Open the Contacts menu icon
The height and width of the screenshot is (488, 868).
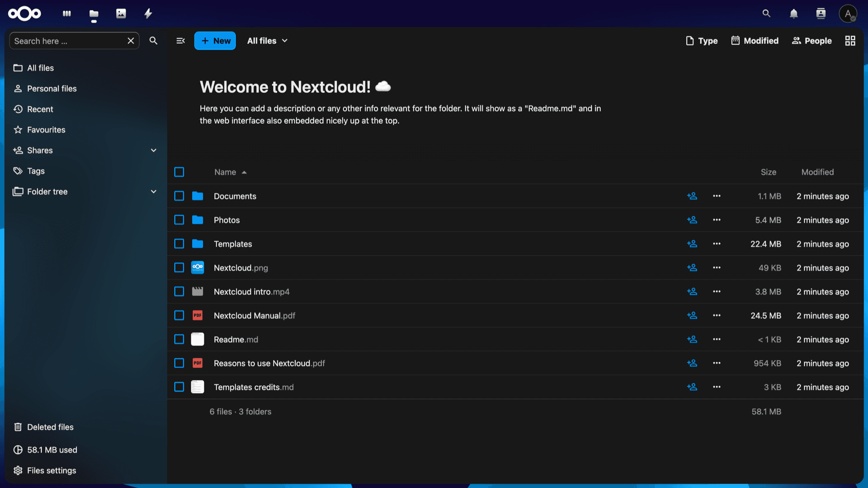821,14
